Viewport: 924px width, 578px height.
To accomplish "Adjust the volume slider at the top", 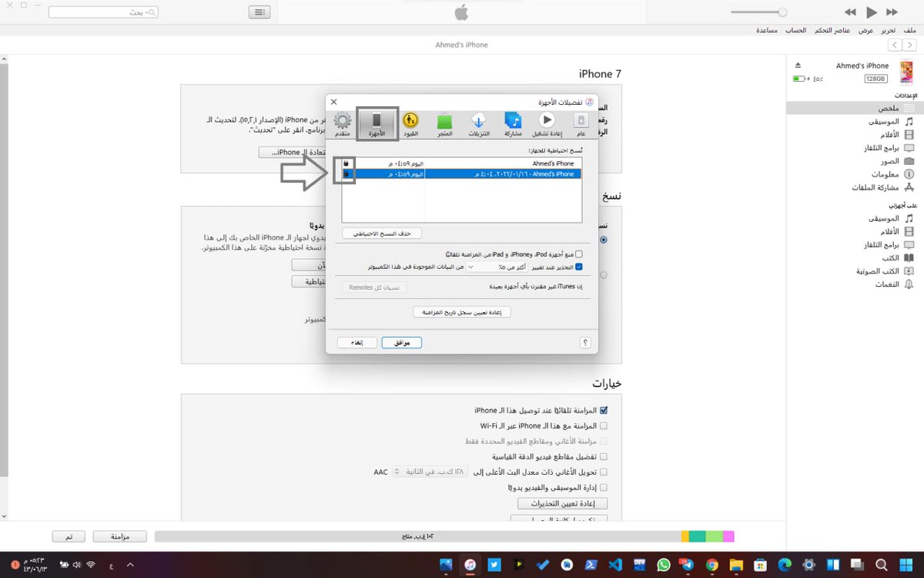I will (758, 12).
